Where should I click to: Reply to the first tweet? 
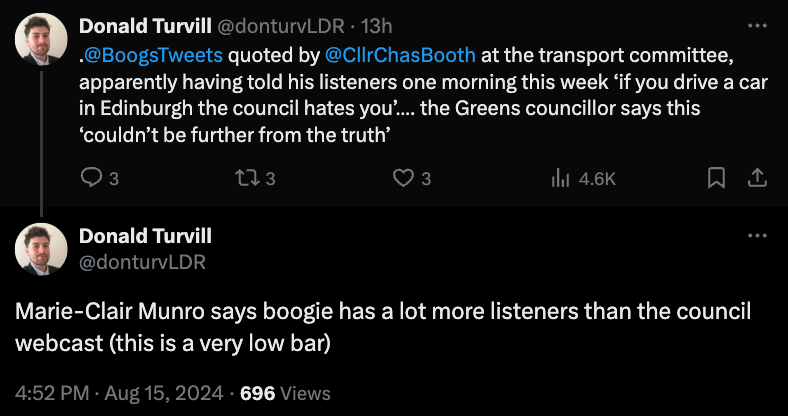90,179
